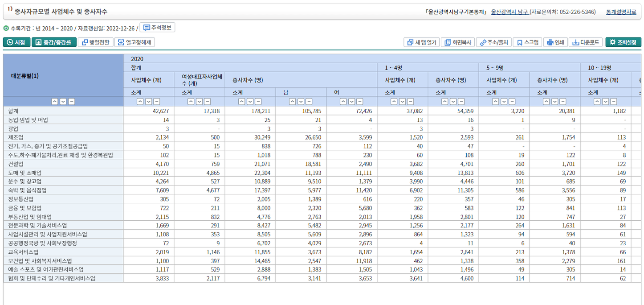The width and height of the screenshot is (644, 305).
Task: Sort the 대분류별(1) column descending
Action: (63, 102)
